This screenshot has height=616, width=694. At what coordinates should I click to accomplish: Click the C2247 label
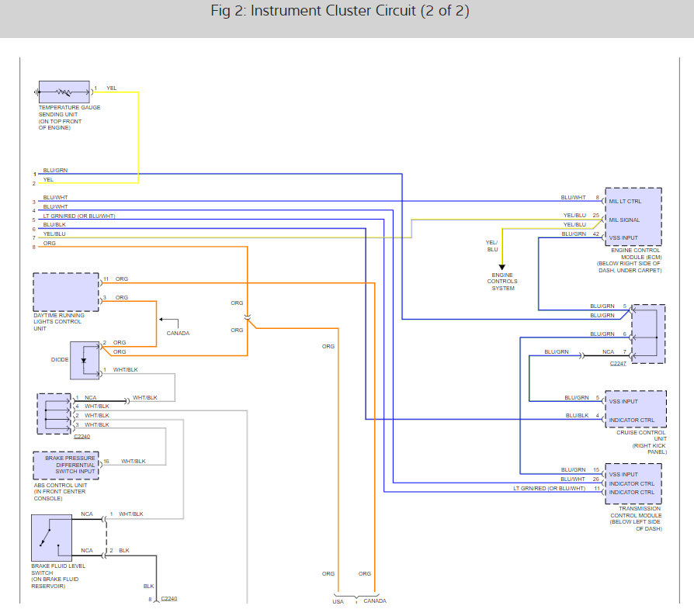[x=618, y=364]
